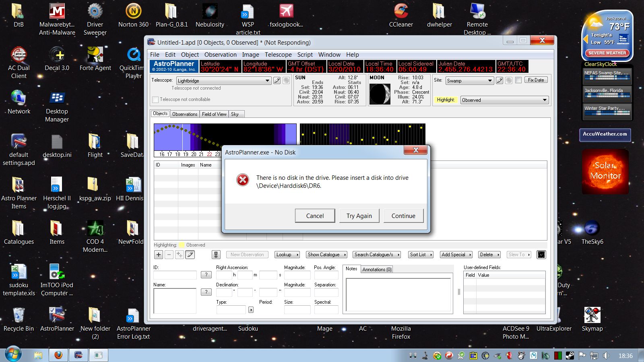
Task: Click the edit object pencil icon below list
Action: (190, 255)
